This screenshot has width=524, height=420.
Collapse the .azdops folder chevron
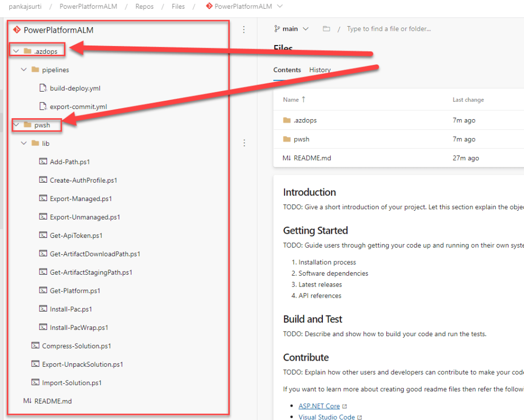(16, 51)
